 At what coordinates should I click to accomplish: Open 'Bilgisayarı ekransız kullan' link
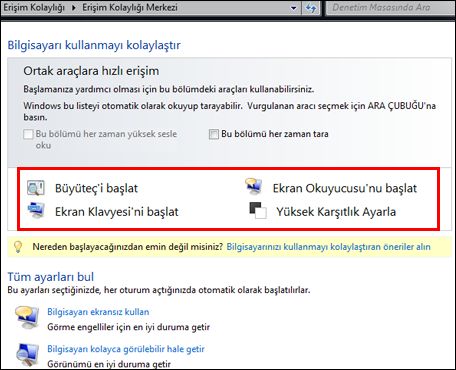click(98, 312)
